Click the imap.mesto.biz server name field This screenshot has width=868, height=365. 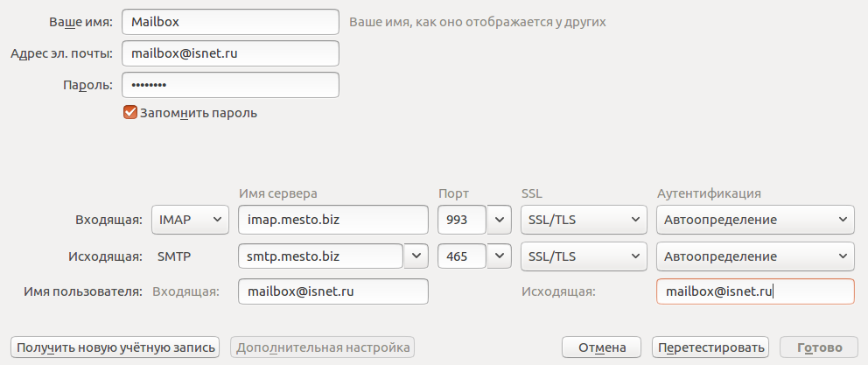pos(332,220)
